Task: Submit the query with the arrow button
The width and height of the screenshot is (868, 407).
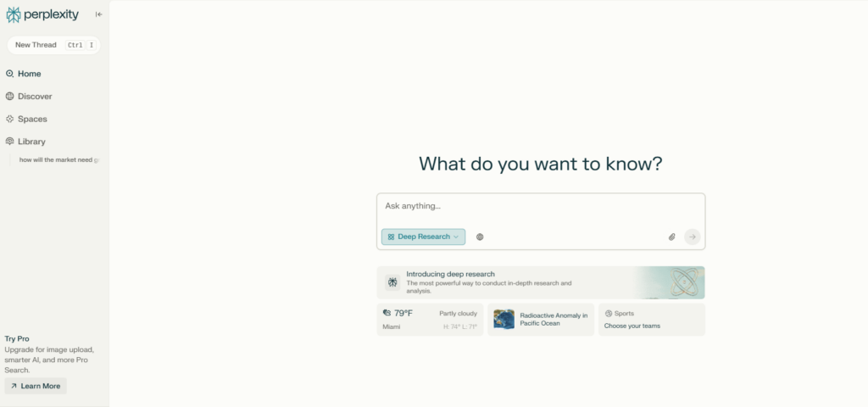Action: click(x=692, y=237)
